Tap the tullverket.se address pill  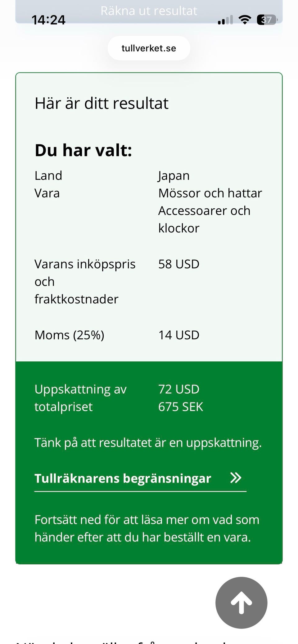click(x=149, y=48)
